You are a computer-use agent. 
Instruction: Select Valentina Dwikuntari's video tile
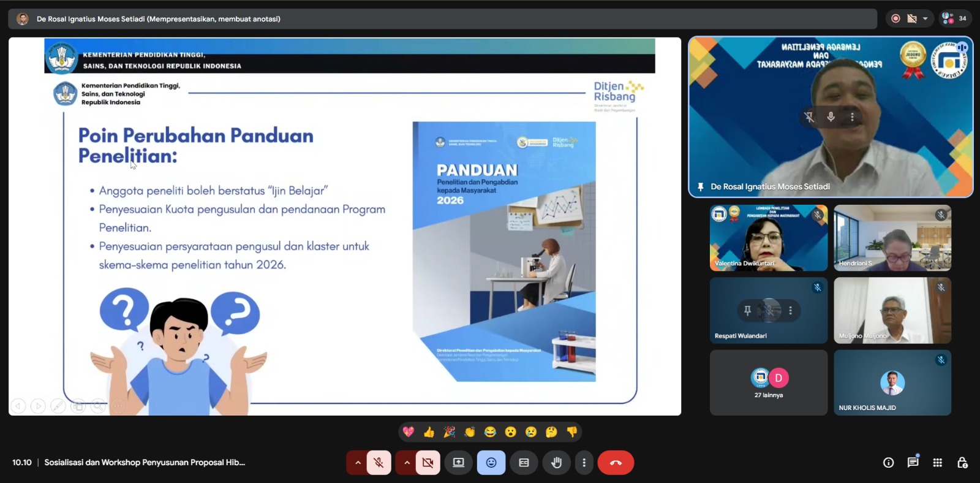[x=768, y=238]
